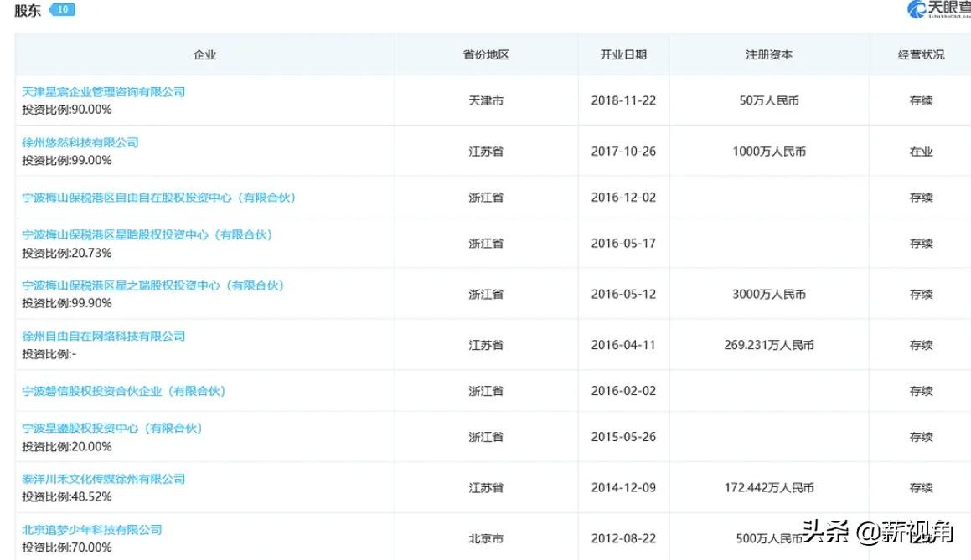This screenshot has height=560, width=971.
Task: Open 天津星宸企业管理咨询有限公司 company link
Action: 103,92
